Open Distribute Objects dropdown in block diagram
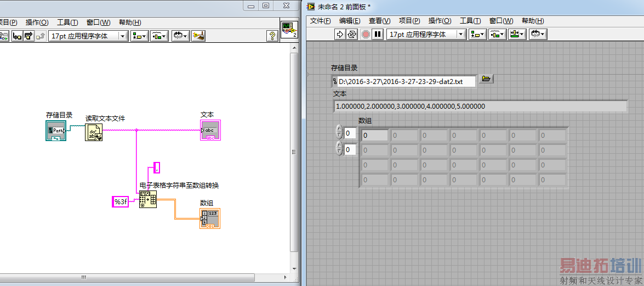The image size is (644, 286). click(x=159, y=36)
